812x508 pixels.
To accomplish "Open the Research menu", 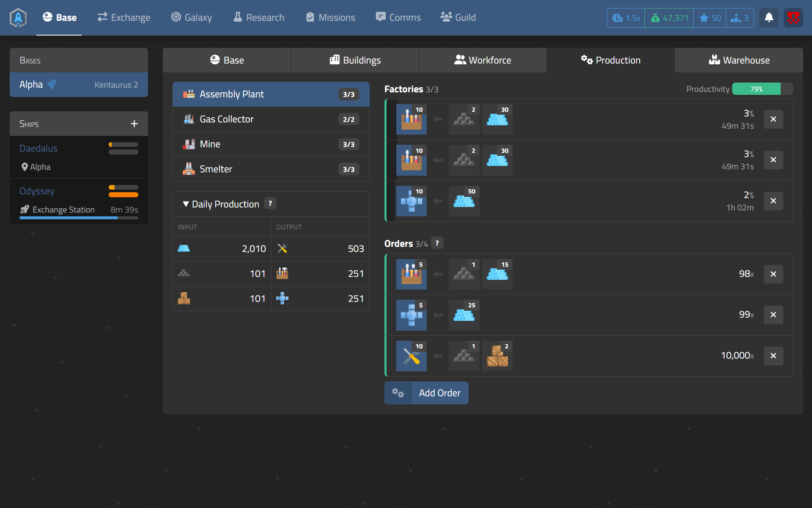I will 259,18.
